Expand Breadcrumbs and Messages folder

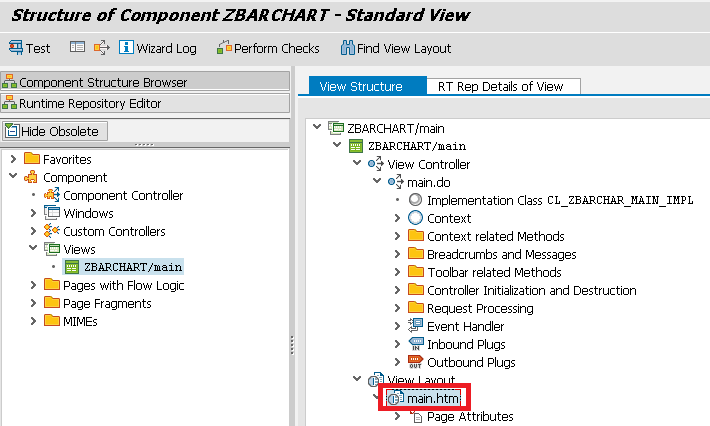(x=397, y=254)
